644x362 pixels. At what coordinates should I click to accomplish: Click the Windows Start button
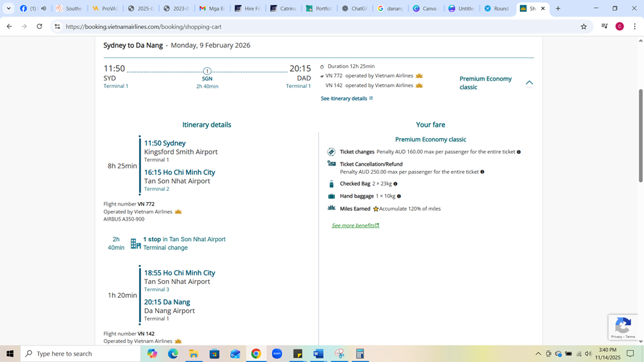coord(10,353)
